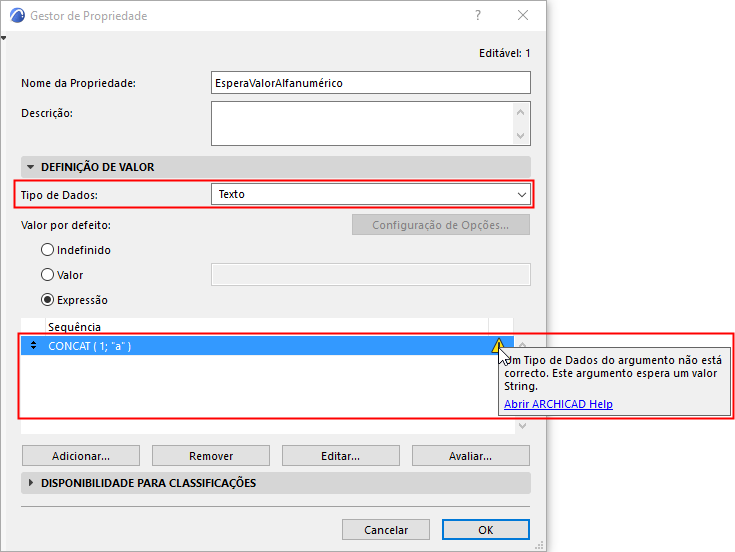
Task: Select the Indefinido radio button
Action: (x=47, y=250)
